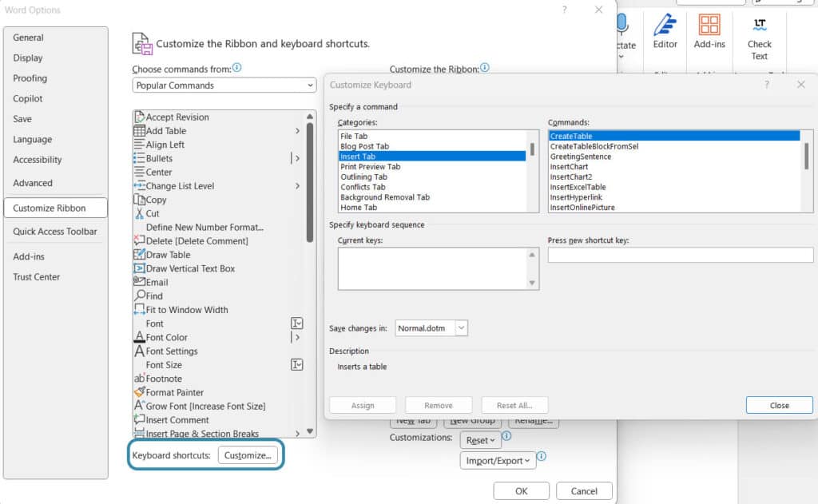Select the Bullets command icon
Screen dimensions: 818x504
[x=140, y=158]
